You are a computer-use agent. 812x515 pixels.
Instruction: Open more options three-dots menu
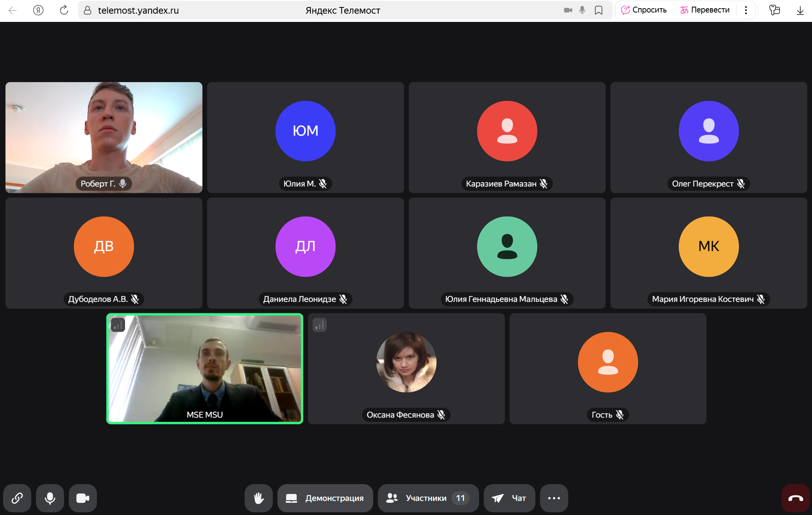pyautogui.click(x=554, y=498)
